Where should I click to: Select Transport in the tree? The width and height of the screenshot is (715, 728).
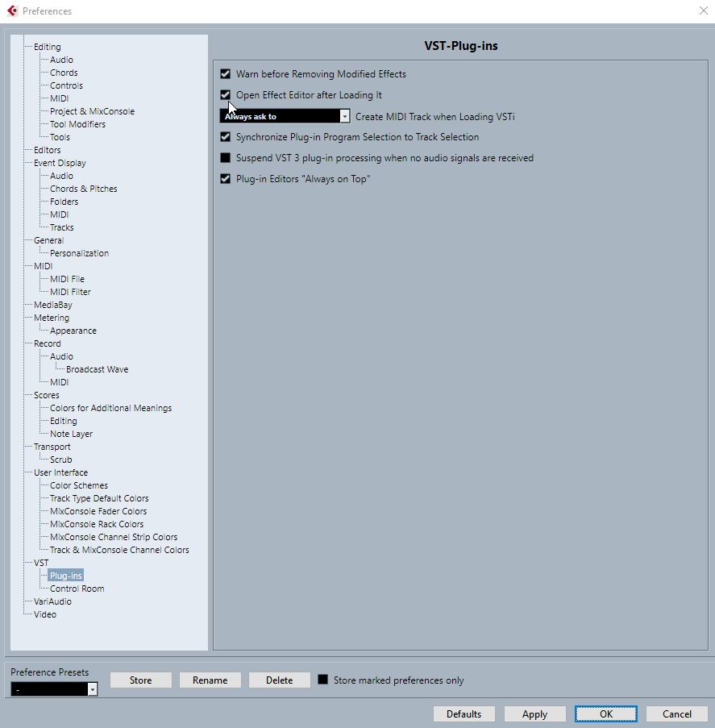tap(52, 447)
